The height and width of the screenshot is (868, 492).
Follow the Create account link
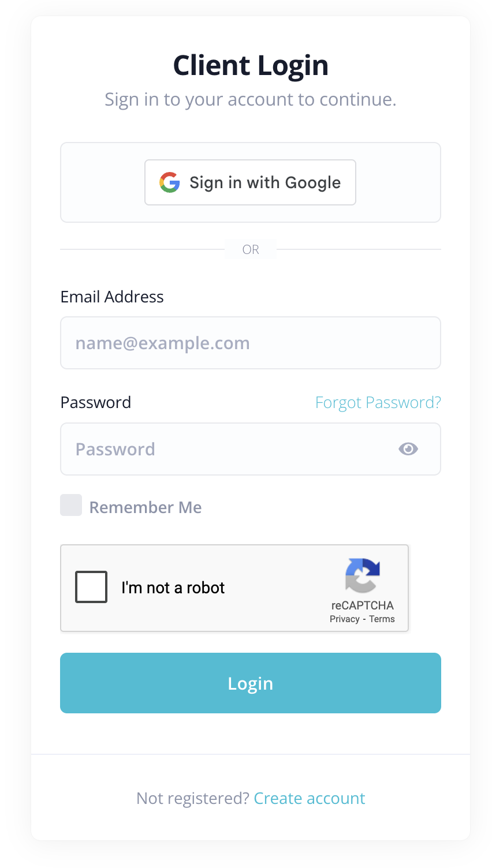pyautogui.click(x=310, y=798)
